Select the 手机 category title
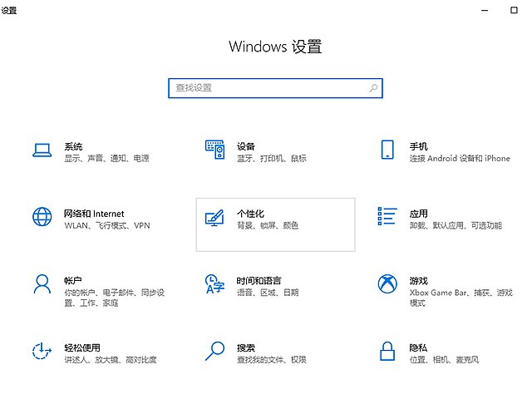Image resolution: width=532 pixels, height=399 pixels. [x=418, y=146]
